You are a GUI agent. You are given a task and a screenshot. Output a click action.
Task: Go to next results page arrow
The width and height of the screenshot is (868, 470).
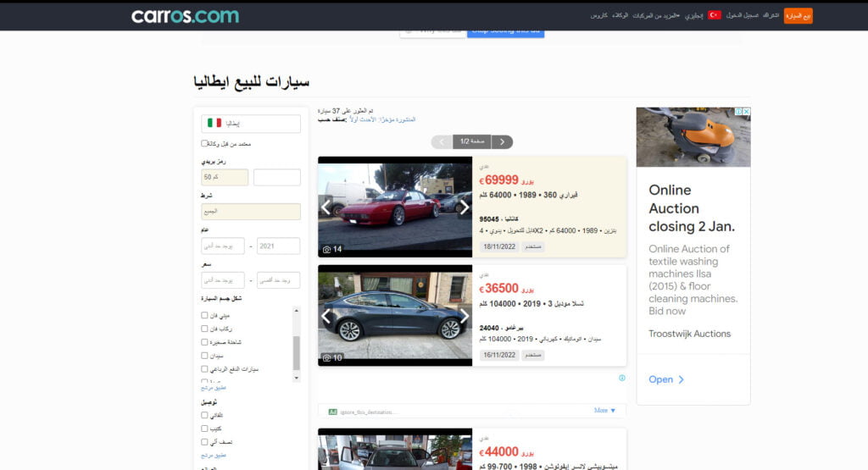point(503,141)
